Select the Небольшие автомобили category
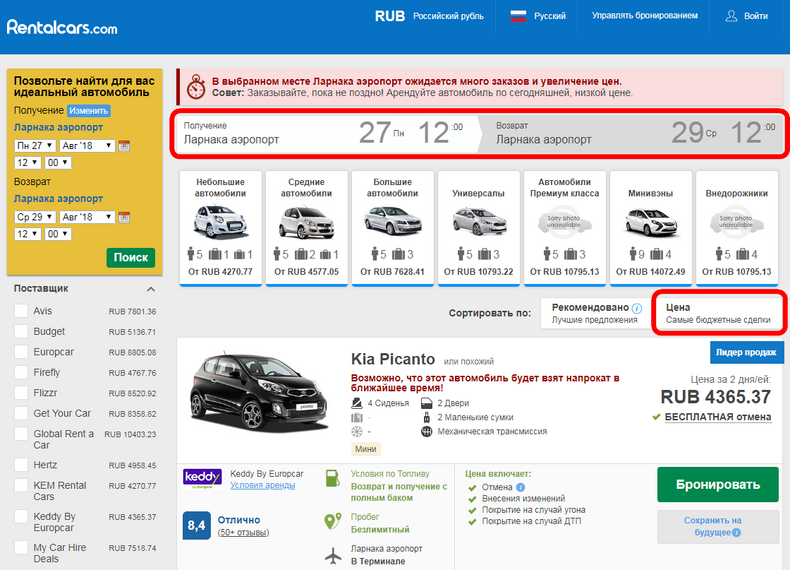 pos(221,228)
